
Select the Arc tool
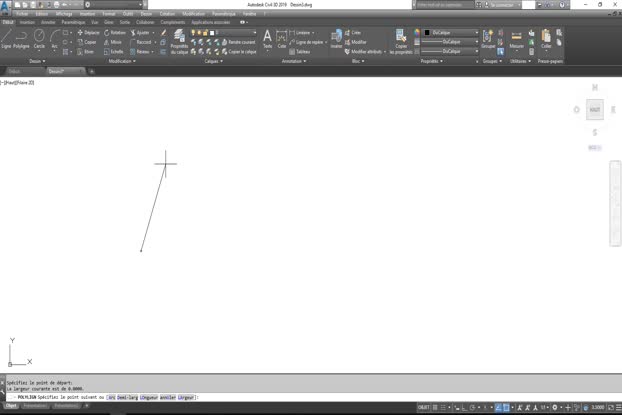point(55,39)
